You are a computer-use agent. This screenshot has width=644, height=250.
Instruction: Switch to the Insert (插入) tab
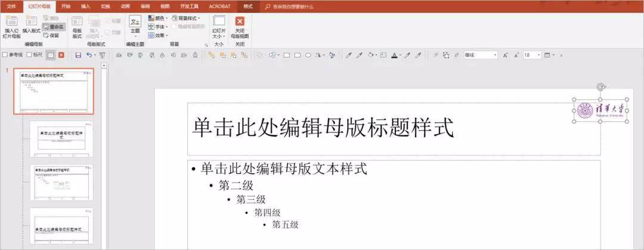click(x=85, y=7)
